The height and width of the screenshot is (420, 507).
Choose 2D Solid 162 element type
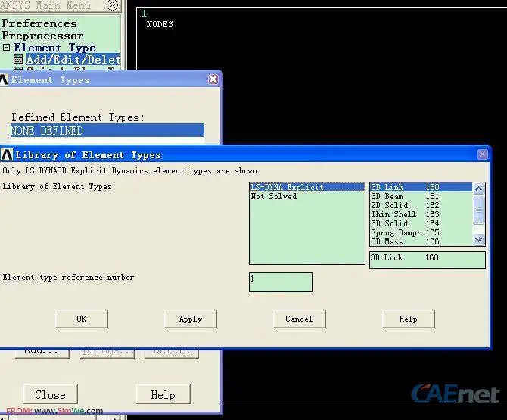[420, 205]
